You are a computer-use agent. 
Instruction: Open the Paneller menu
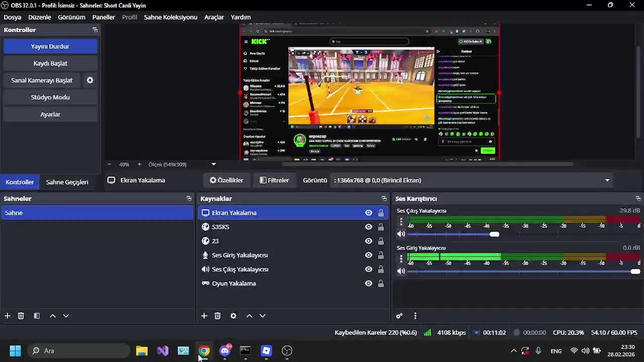104,17
